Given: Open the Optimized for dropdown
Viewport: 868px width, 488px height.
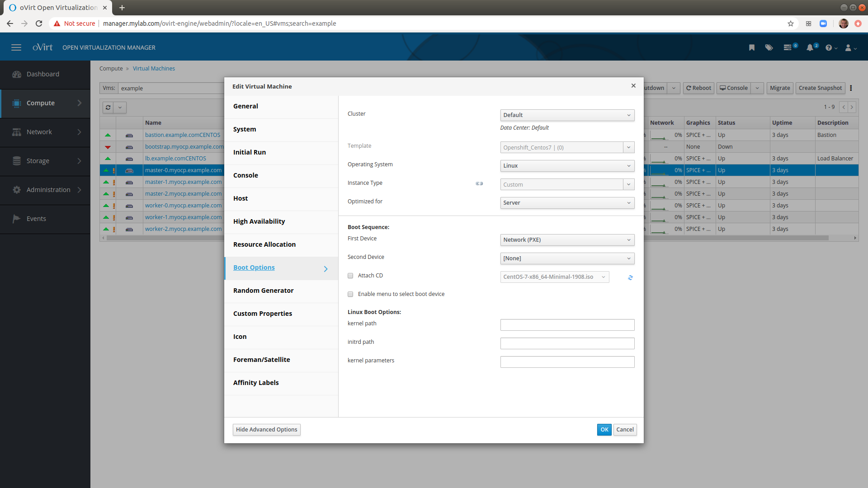Looking at the screenshot, I should coord(567,203).
